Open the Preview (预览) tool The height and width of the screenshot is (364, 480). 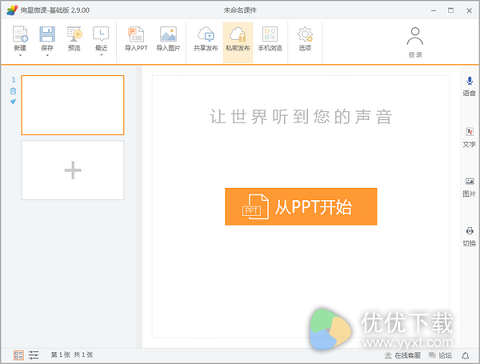74,39
